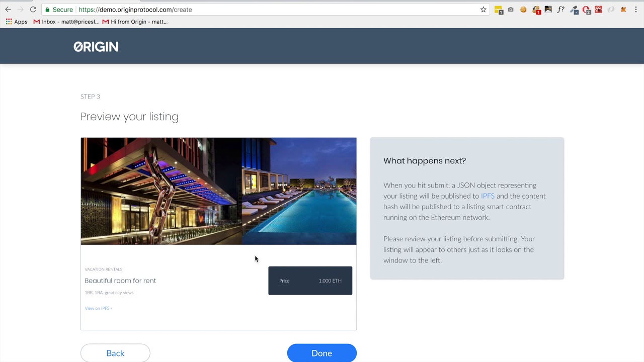The width and height of the screenshot is (644, 362).
Task: Click the green Secure padlock icon
Action: (x=47, y=10)
